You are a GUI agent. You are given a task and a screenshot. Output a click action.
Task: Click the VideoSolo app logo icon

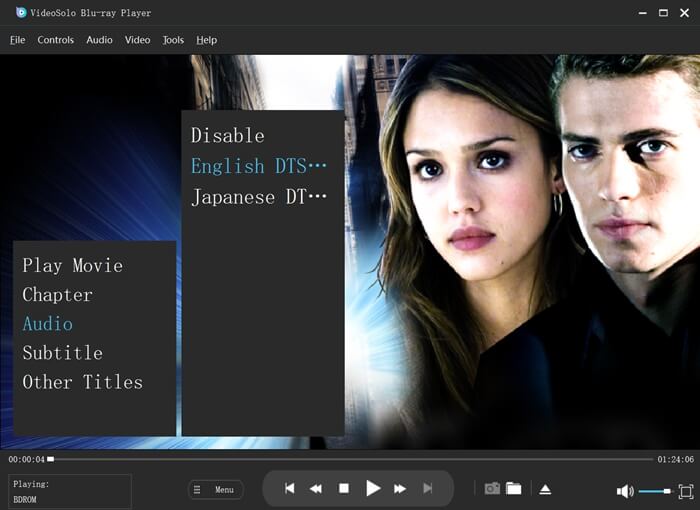click(x=21, y=13)
